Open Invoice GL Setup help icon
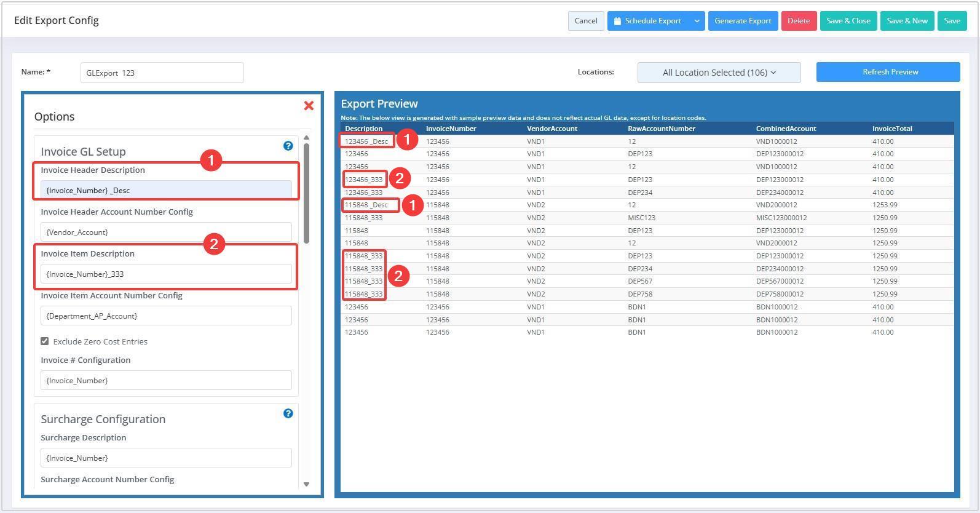 [x=288, y=146]
